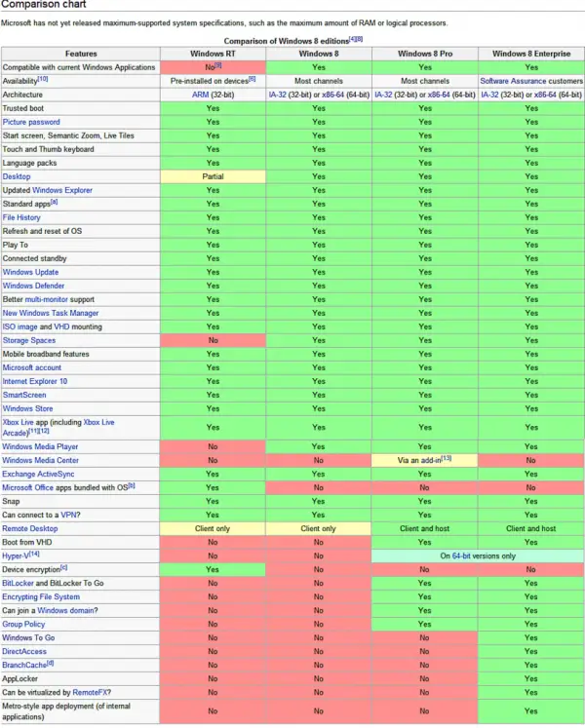585x728 pixels.
Task: Open footnote 9 next to Windows RT No
Action: coord(218,65)
